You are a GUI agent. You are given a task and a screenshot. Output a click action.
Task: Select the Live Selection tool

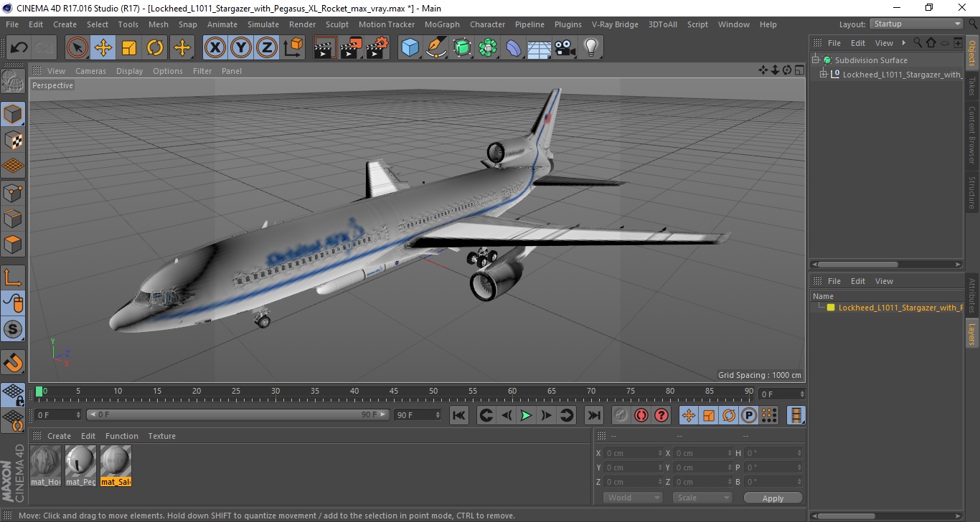point(77,48)
